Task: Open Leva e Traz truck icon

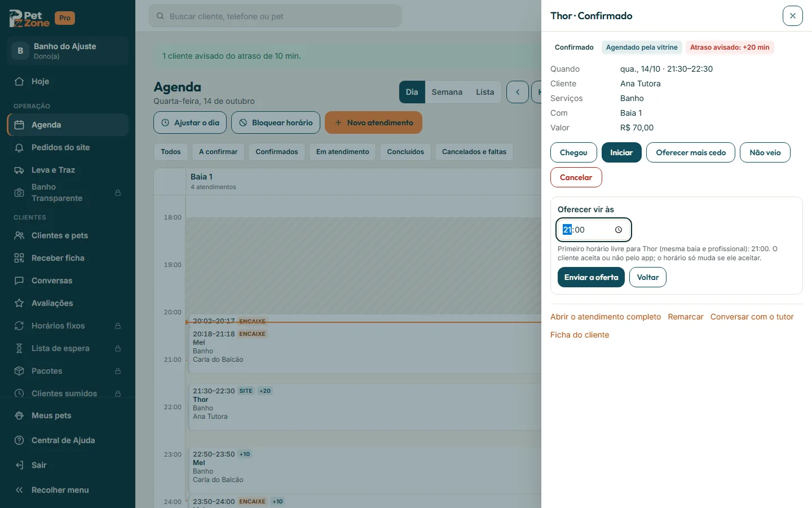Action: [x=19, y=170]
